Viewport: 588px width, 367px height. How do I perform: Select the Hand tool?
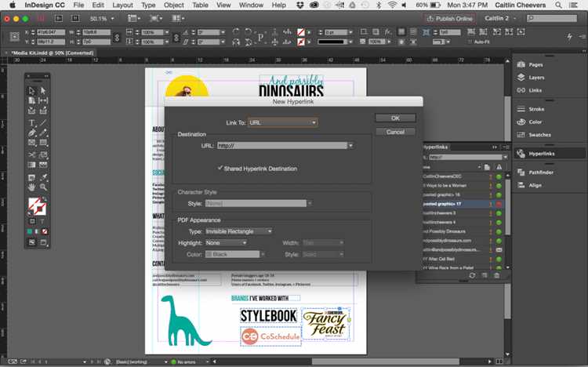32,187
